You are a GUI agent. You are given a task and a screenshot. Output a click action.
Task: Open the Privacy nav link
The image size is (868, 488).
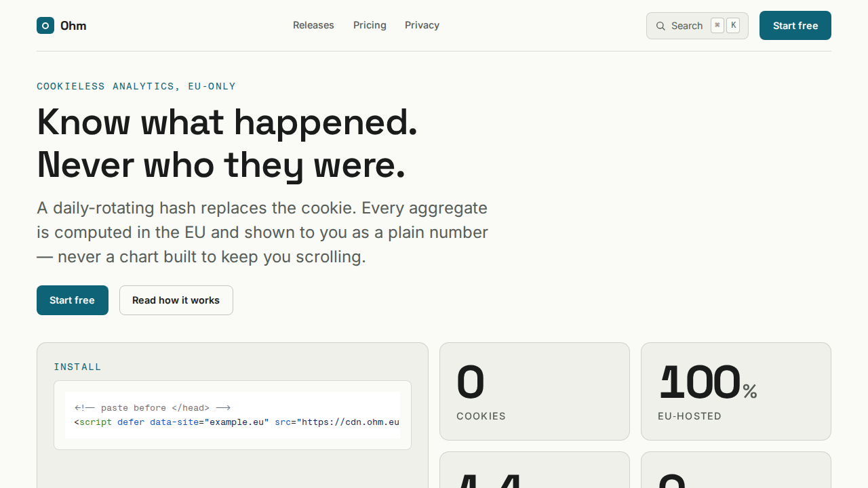coord(422,25)
